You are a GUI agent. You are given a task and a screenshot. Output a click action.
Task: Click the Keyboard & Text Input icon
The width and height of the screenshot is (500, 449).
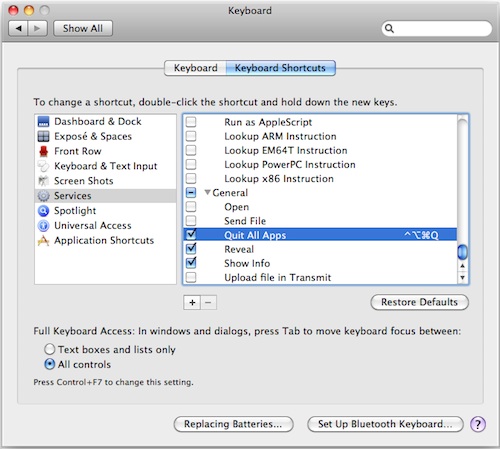coord(43,166)
